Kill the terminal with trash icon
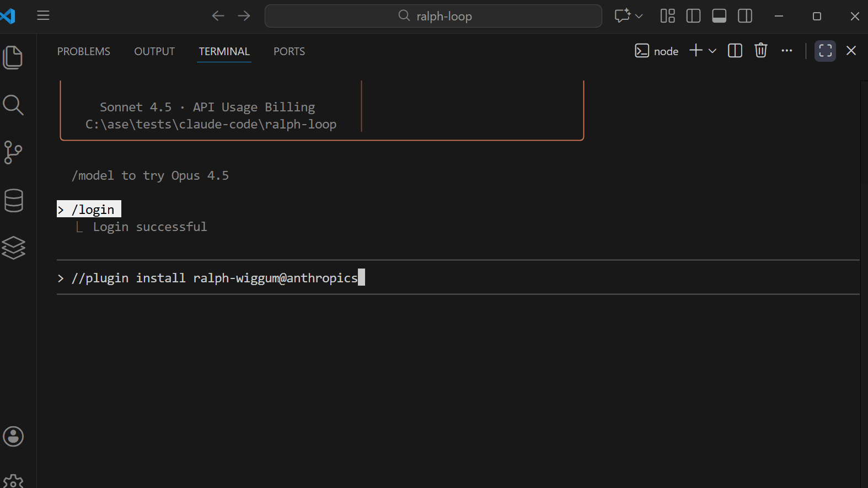 pos(761,51)
